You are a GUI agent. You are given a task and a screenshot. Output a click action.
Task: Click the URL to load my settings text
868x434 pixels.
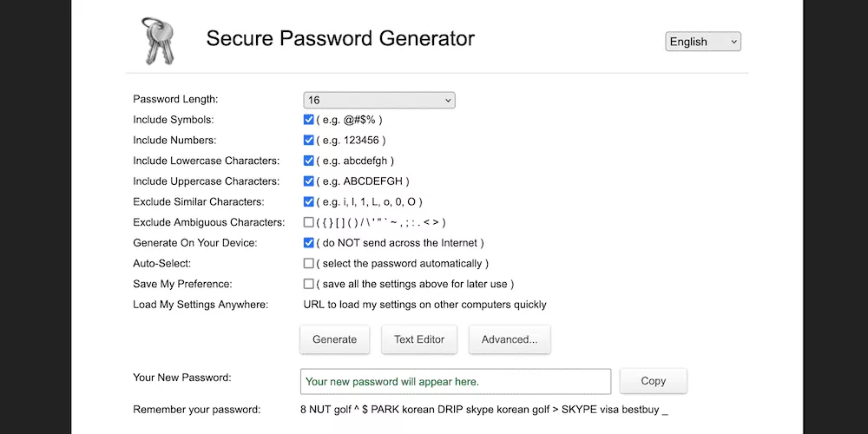[x=424, y=305]
